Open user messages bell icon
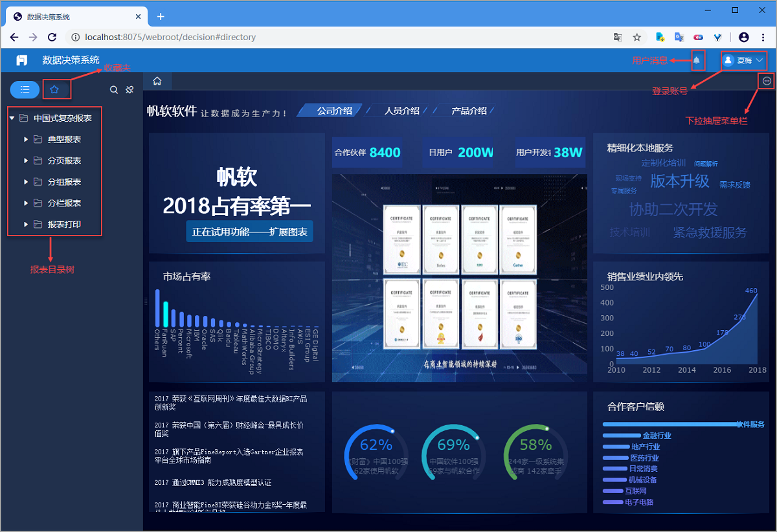 [697, 60]
